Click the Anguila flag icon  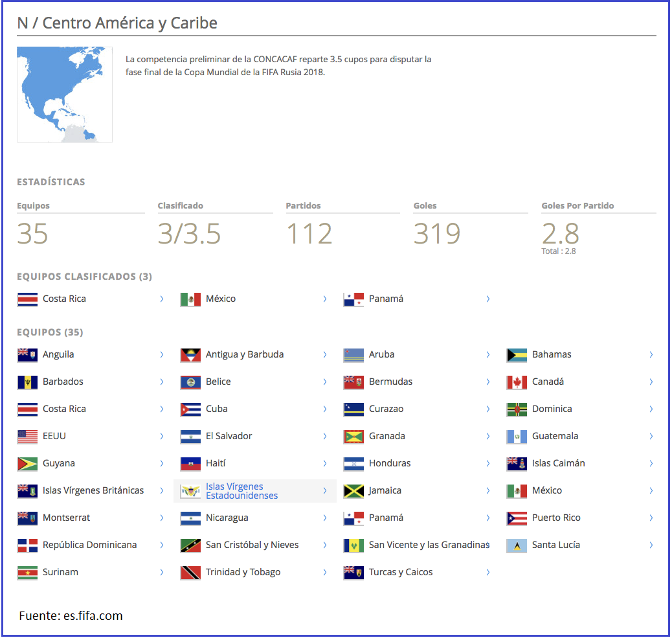click(x=27, y=355)
